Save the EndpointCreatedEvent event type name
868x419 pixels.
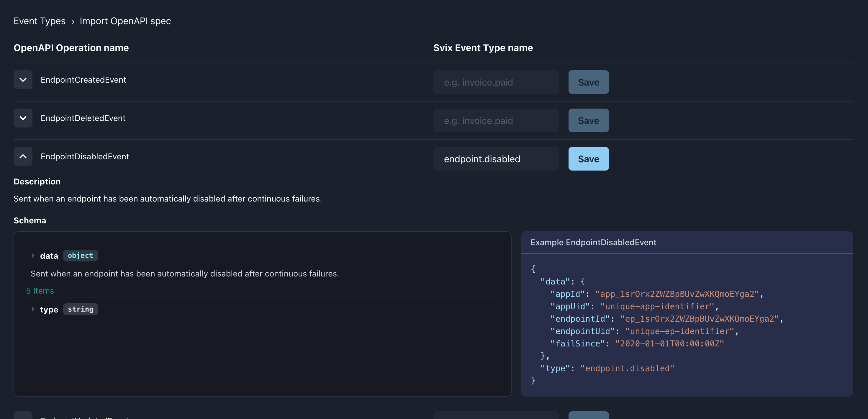coord(588,82)
